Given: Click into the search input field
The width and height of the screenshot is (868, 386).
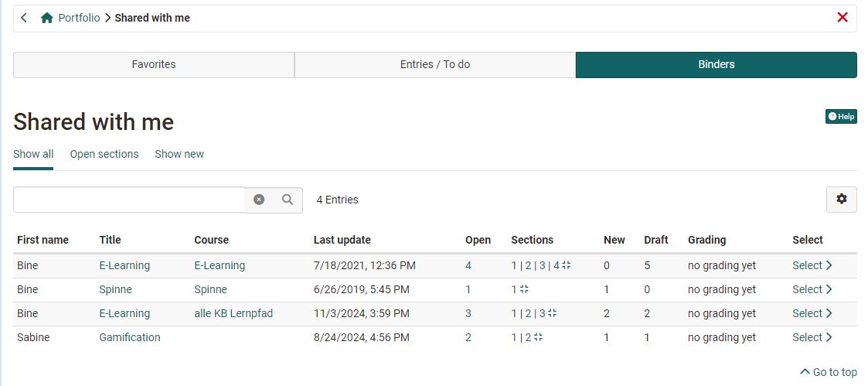Looking at the screenshot, I should pos(129,200).
